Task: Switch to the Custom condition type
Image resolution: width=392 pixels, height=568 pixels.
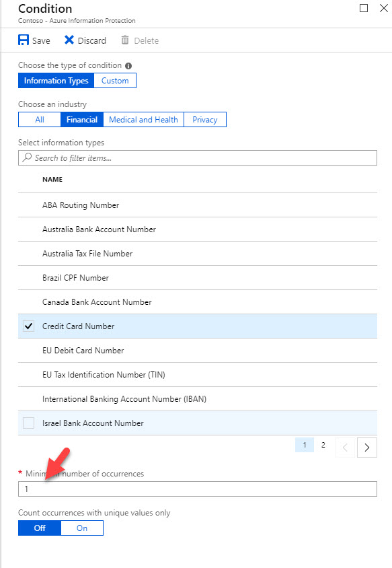Action: [x=114, y=80]
